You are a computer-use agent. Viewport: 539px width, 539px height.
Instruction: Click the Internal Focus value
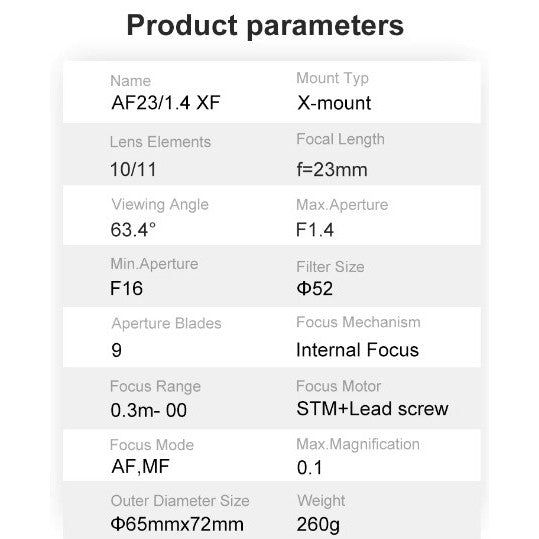point(358,350)
